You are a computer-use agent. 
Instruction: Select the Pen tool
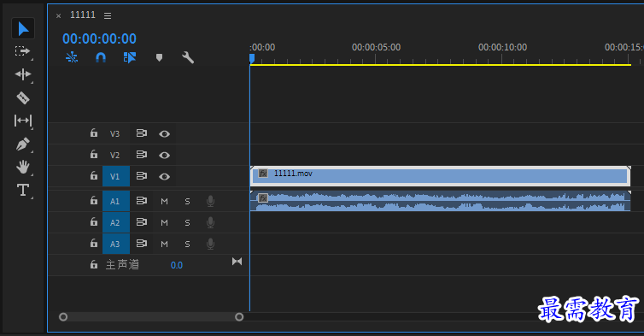tap(22, 144)
